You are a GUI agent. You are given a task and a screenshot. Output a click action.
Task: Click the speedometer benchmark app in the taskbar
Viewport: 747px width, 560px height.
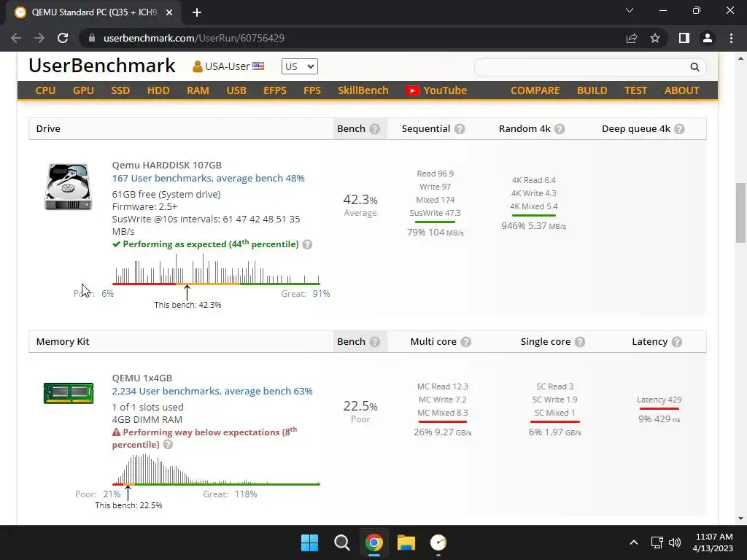[x=438, y=542]
